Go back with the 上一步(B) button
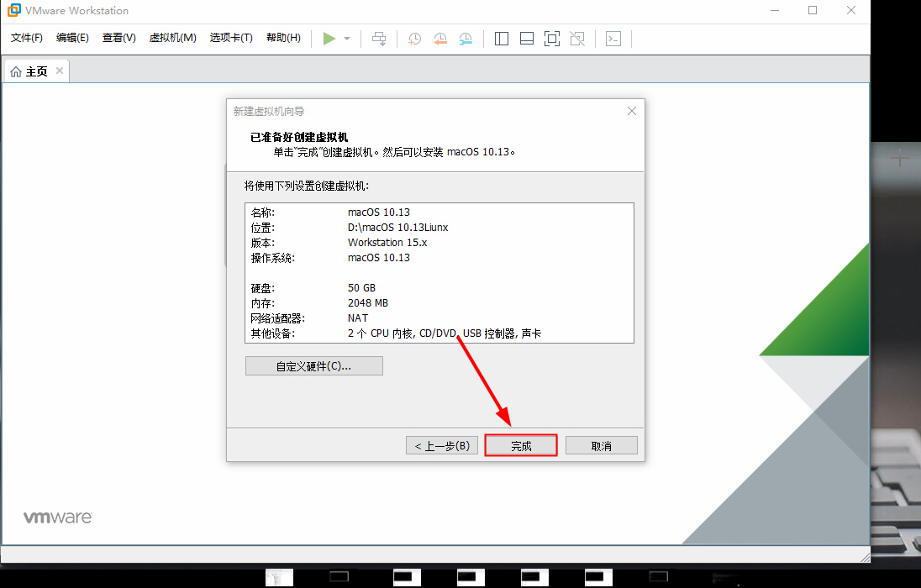This screenshot has height=588, width=921. click(442, 446)
